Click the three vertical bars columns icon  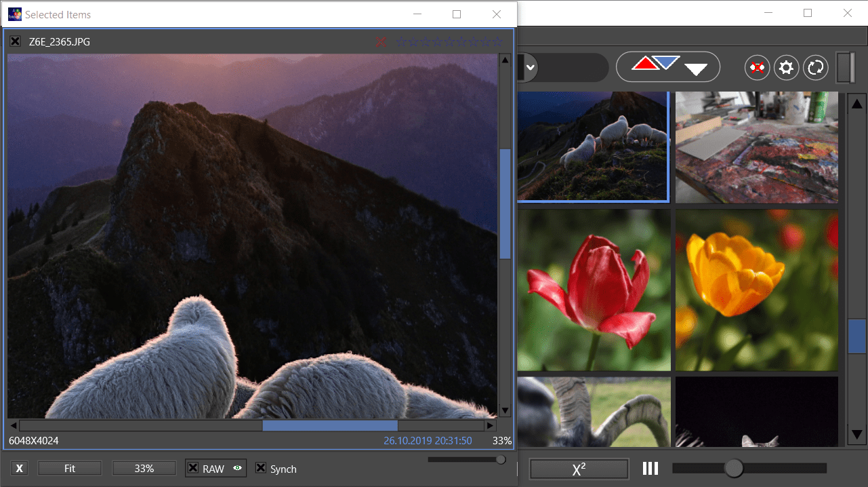(650, 469)
